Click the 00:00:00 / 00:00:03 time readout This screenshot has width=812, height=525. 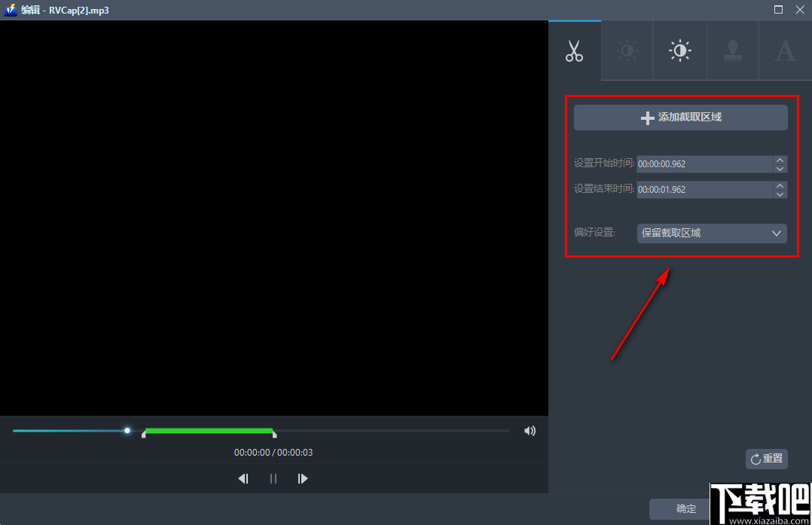pyautogui.click(x=273, y=453)
